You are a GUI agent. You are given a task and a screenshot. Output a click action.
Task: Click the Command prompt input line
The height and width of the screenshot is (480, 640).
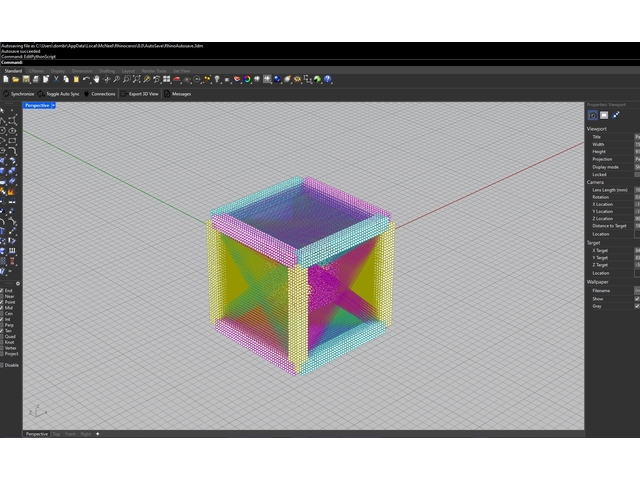click(320, 62)
